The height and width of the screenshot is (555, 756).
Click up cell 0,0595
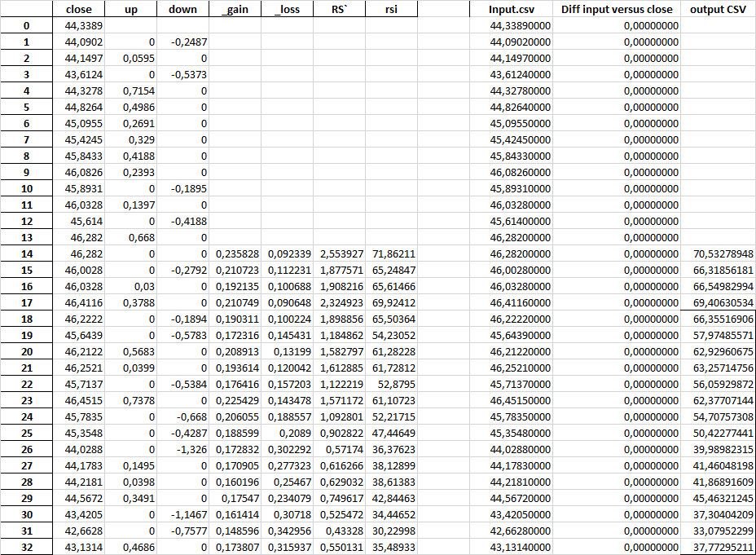(x=130, y=59)
